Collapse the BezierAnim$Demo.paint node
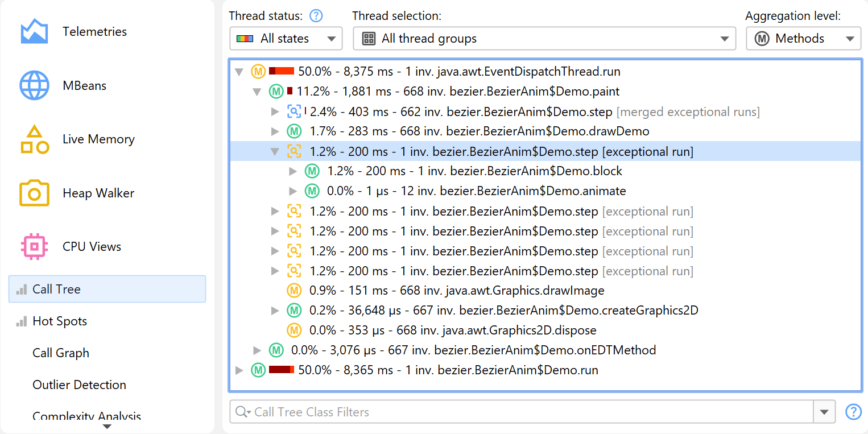Screen dimensions: 868x434 (257, 92)
